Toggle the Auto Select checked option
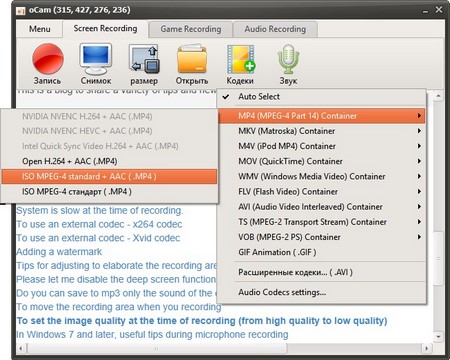 click(x=321, y=97)
